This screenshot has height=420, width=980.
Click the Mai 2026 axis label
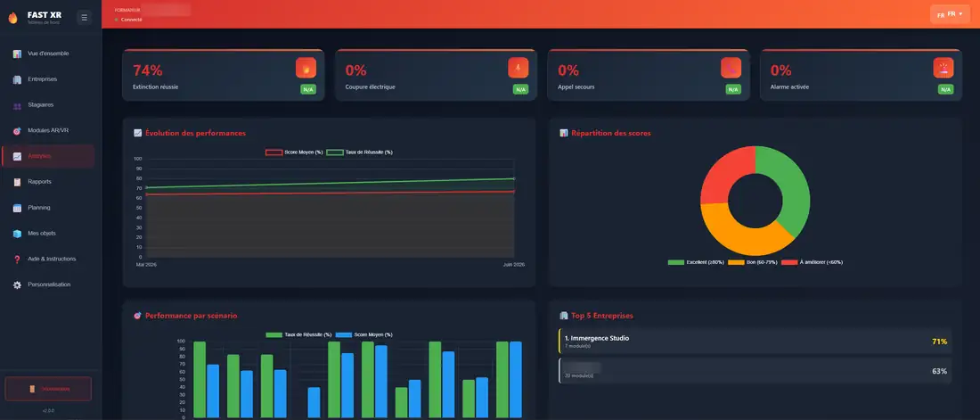(x=147, y=265)
